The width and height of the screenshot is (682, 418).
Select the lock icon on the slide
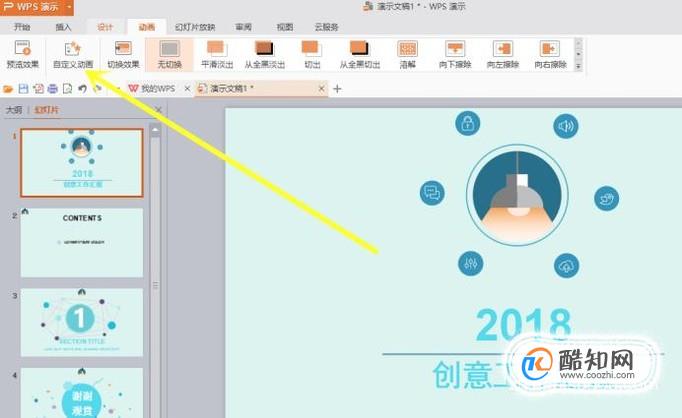[468, 123]
